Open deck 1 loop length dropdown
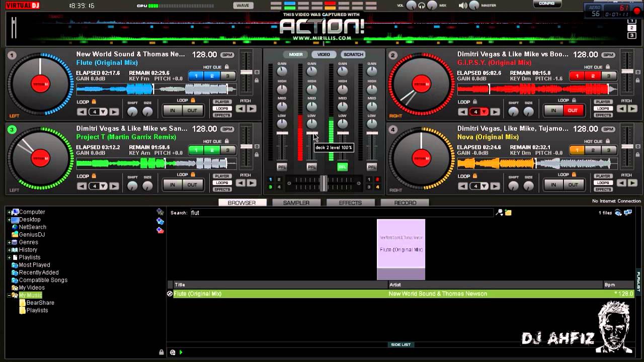This screenshot has width=644, height=362. point(103,112)
